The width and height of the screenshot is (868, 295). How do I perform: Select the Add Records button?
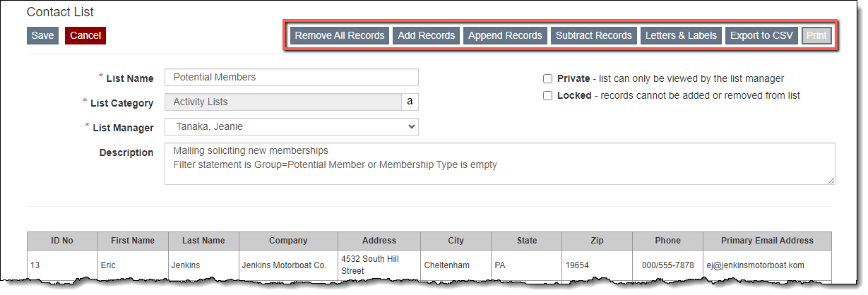pyautogui.click(x=426, y=36)
